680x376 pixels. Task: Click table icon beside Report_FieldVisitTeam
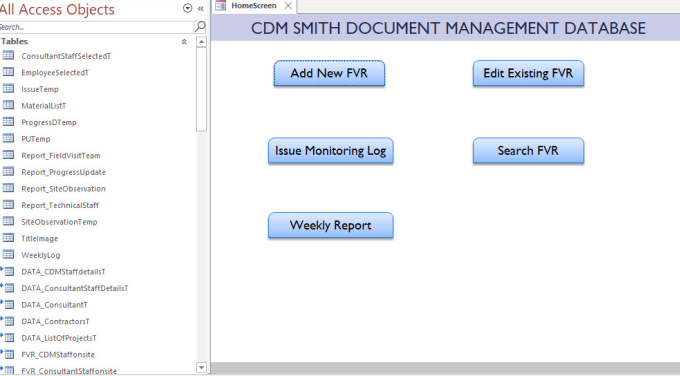click(8, 155)
